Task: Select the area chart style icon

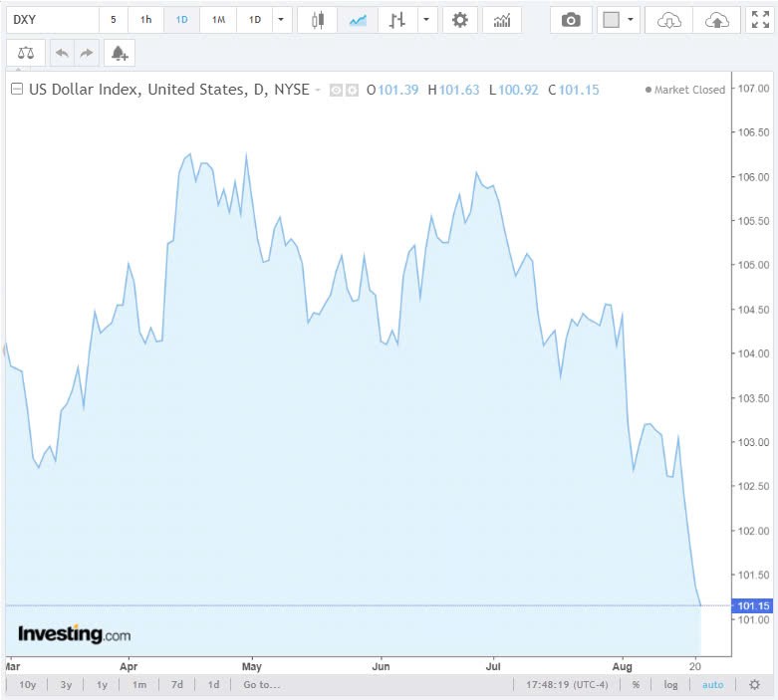Action: click(x=358, y=20)
